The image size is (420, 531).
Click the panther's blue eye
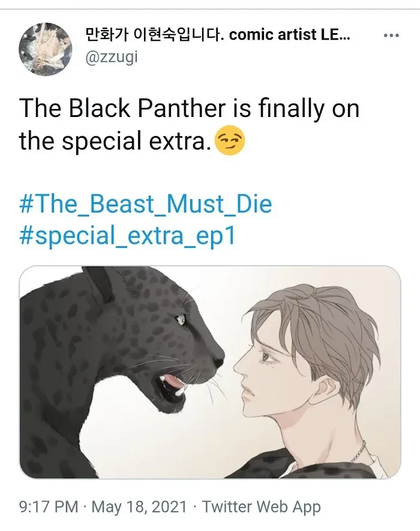pyautogui.click(x=180, y=319)
